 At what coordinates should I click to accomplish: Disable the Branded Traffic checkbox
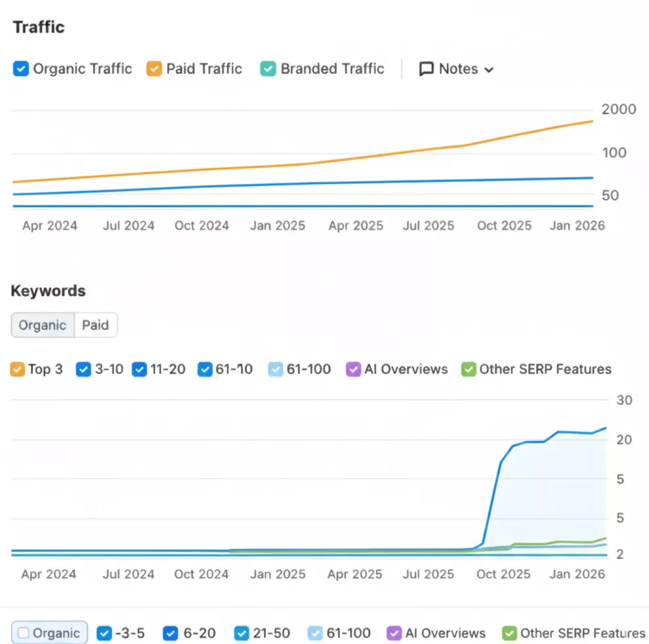pyautogui.click(x=268, y=69)
